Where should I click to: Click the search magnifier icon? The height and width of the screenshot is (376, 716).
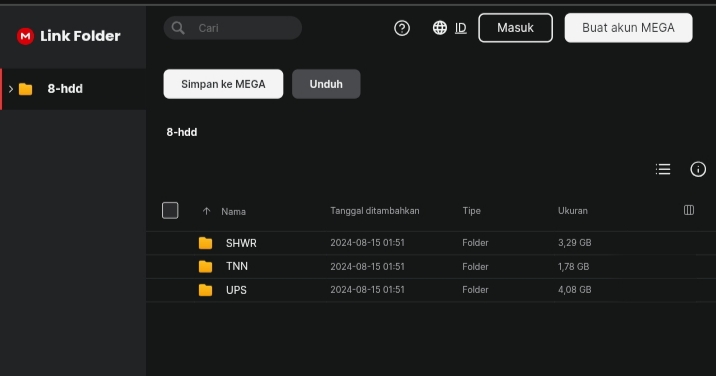(178, 28)
